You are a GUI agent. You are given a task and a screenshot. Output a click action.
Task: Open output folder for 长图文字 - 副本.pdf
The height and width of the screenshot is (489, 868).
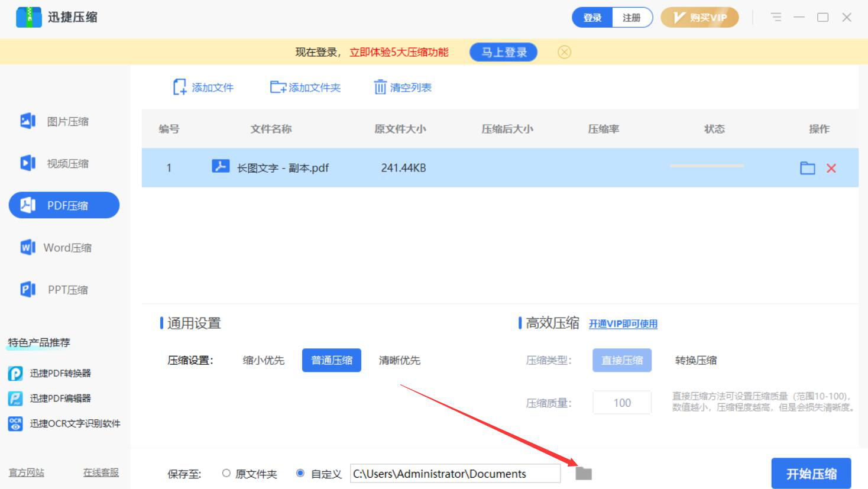click(807, 169)
